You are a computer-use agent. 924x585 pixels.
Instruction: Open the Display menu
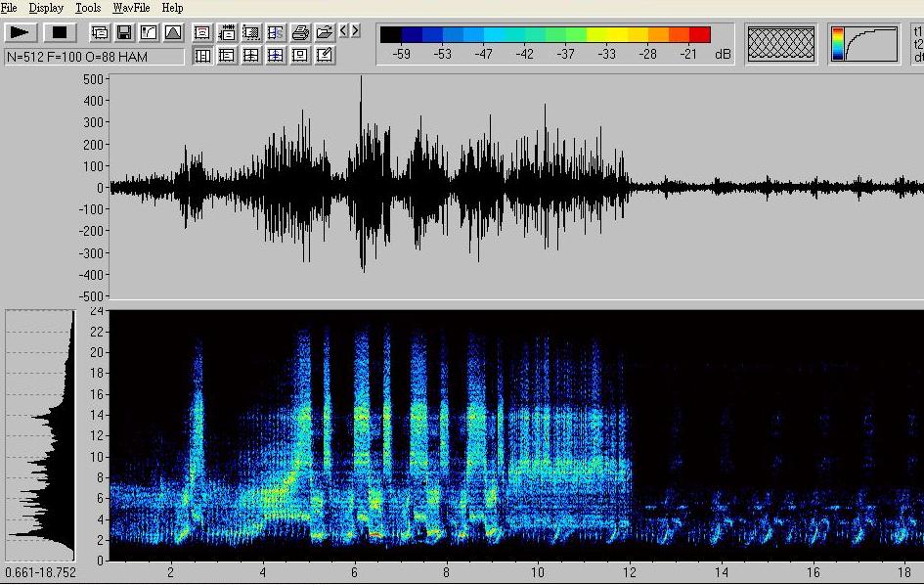46,8
